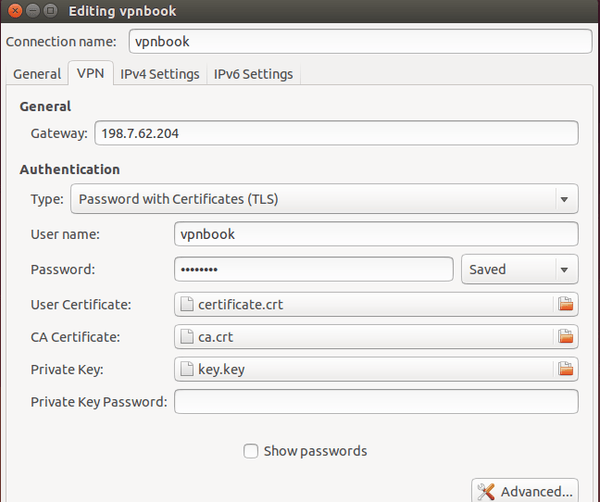Open folder icon in CA Certificate row
The width and height of the screenshot is (600, 502).
[565, 337]
